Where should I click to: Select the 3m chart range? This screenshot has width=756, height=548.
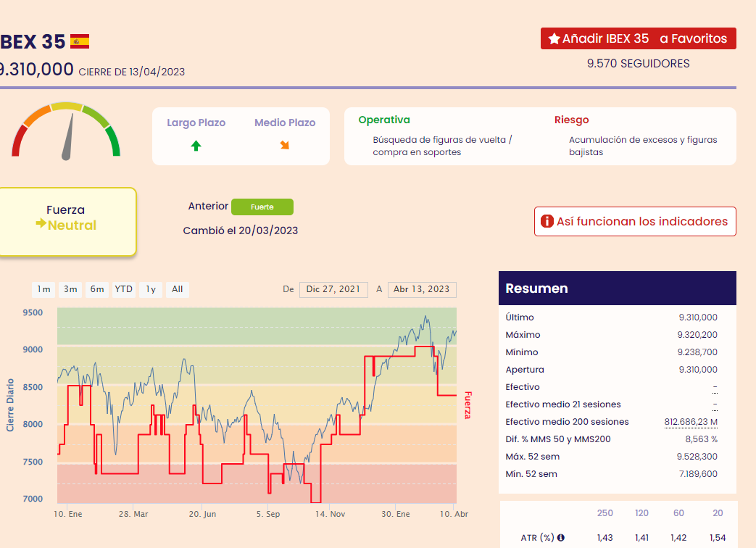[70, 289]
